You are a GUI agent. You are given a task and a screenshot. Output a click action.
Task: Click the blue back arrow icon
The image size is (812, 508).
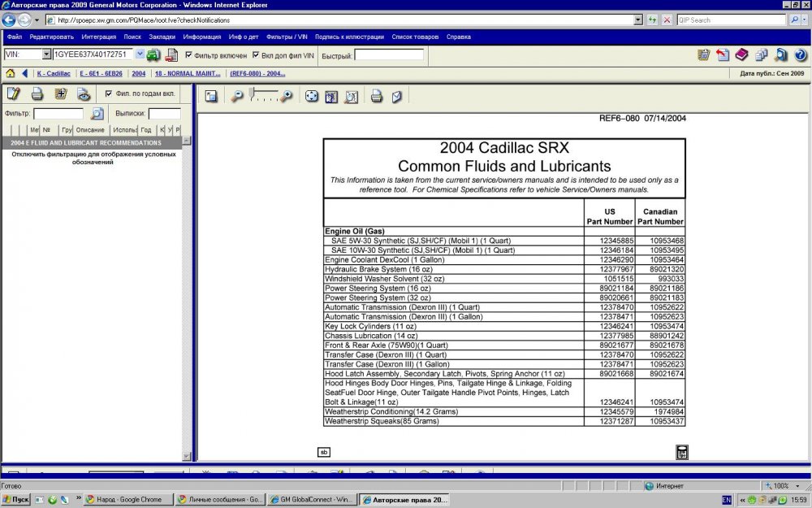click(x=25, y=73)
